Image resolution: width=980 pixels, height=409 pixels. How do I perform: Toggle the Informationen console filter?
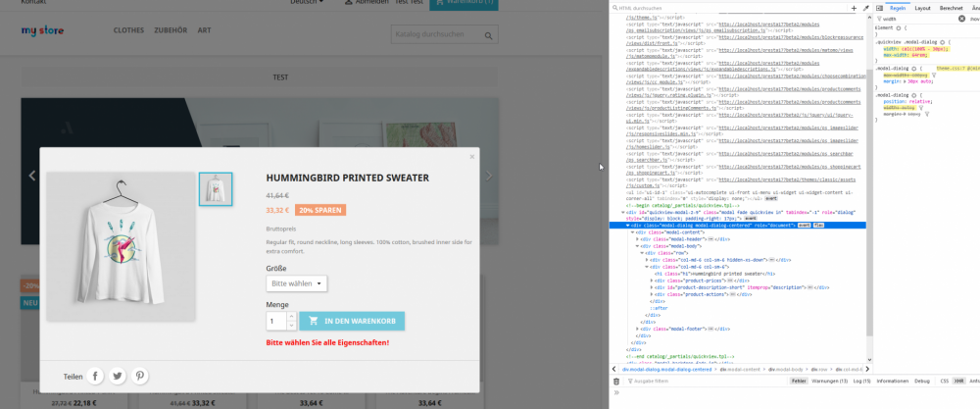[x=892, y=381]
